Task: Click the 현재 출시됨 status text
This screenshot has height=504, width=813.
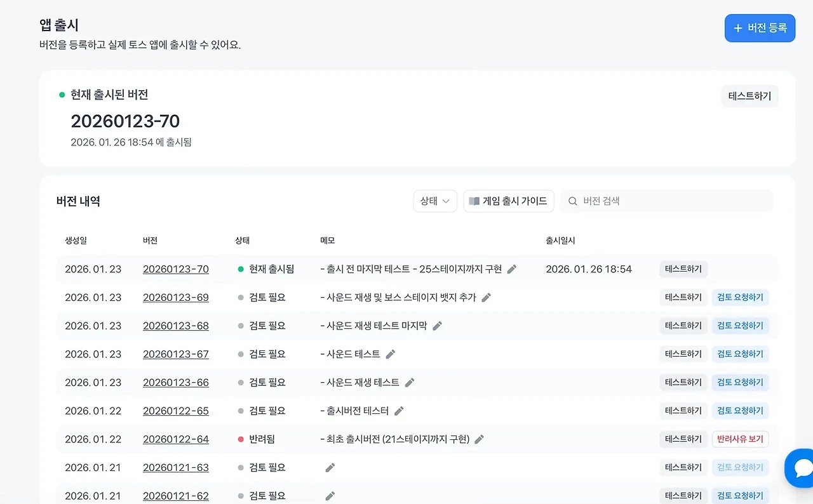Action: click(271, 269)
